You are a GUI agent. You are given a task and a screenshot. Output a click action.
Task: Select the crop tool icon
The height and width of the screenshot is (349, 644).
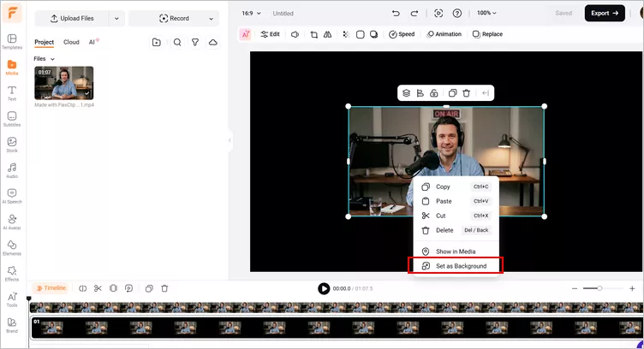click(x=314, y=34)
